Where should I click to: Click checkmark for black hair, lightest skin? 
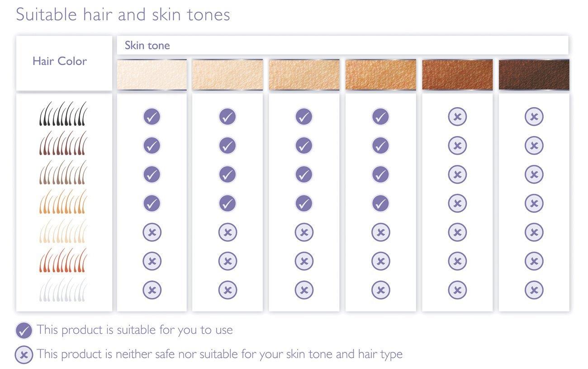[152, 117]
